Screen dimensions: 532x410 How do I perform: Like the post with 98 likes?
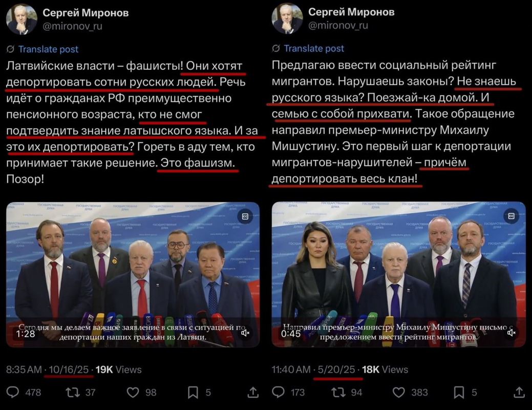click(x=133, y=393)
